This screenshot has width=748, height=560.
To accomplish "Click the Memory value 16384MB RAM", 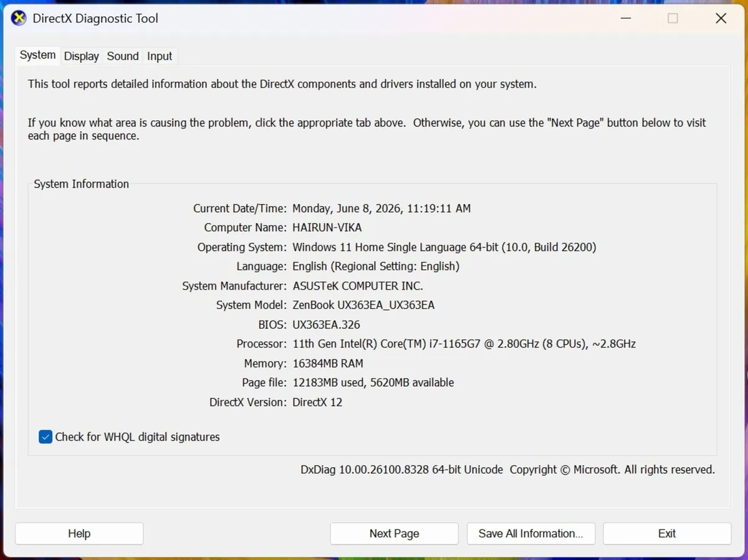I will click(x=328, y=363).
